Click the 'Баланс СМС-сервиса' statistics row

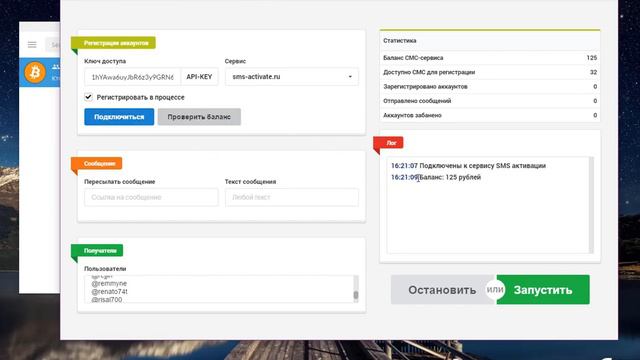[490, 58]
